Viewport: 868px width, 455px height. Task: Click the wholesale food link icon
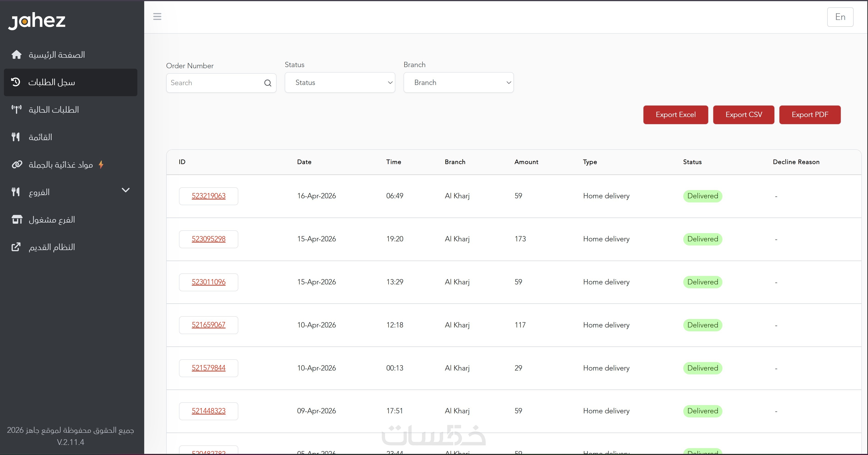tap(17, 164)
